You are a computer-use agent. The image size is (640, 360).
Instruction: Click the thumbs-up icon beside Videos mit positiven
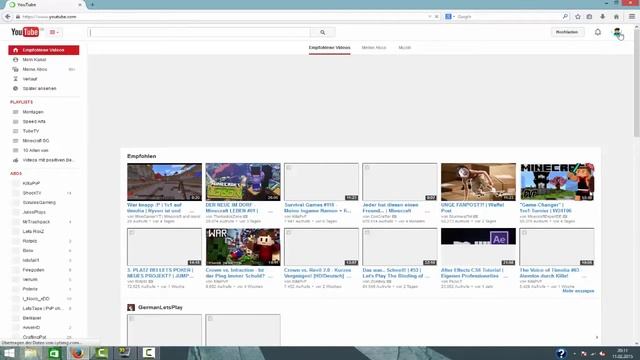(x=16, y=160)
